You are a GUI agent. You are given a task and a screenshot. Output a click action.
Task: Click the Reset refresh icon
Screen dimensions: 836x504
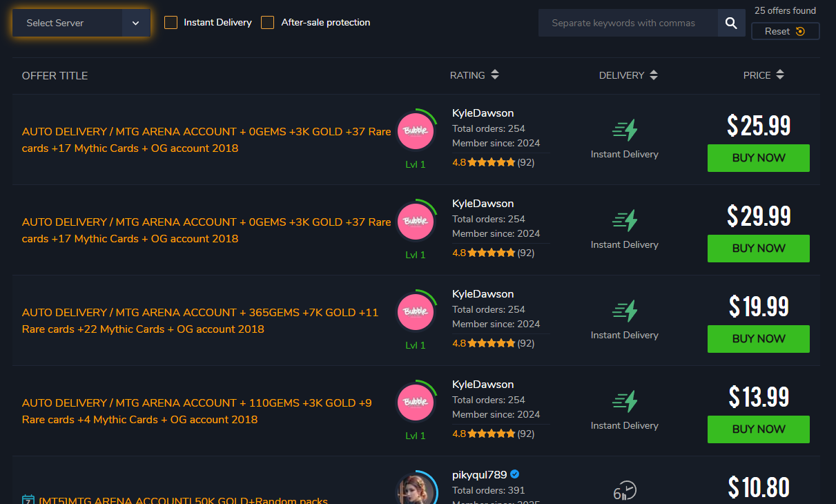[x=800, y=31]
